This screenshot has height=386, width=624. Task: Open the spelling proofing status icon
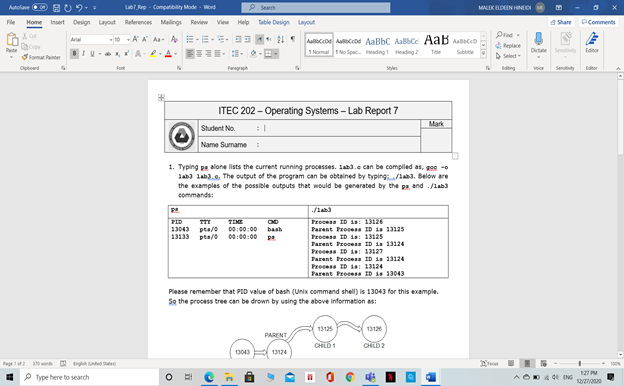click(x=63, y=363)
